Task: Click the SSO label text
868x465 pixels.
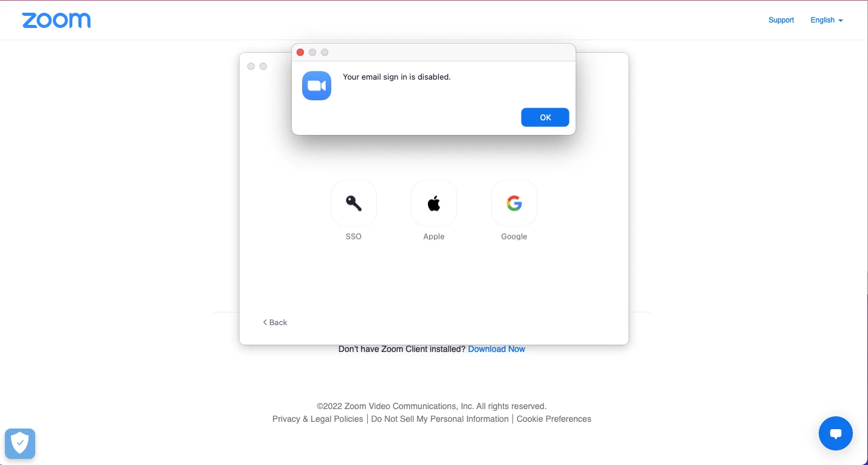Action: click(354, 236)
